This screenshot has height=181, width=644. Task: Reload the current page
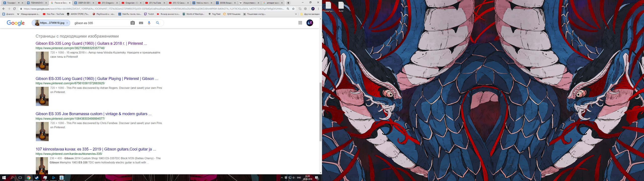pos(15,9)
